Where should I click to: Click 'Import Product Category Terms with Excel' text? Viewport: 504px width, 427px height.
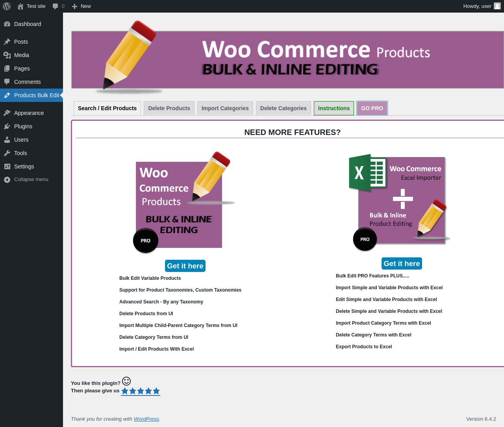[383, 323]
